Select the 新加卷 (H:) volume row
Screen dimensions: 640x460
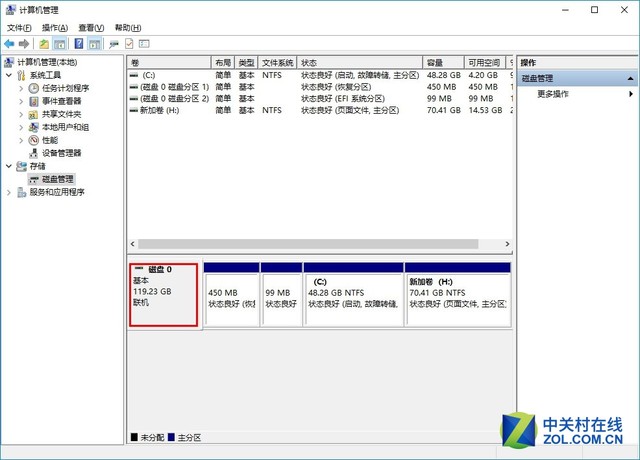(x=320, y=110)
